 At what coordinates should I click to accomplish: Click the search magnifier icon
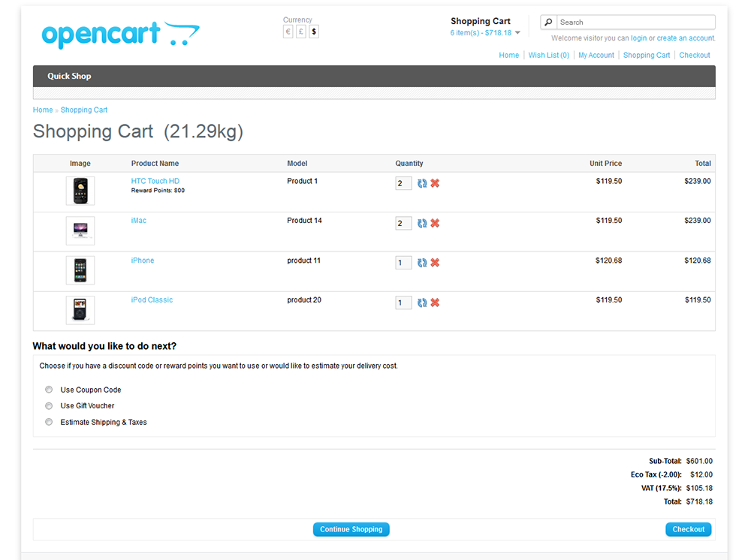click(549, 22)
